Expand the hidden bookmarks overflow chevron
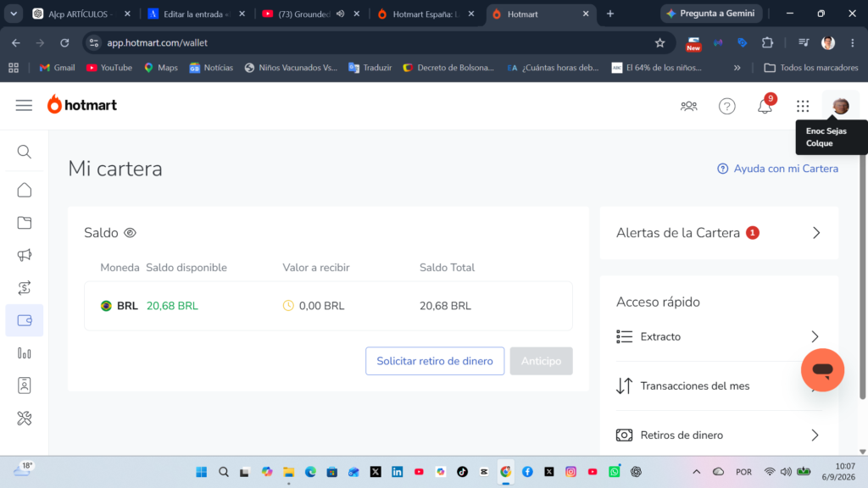 (737, 68)
